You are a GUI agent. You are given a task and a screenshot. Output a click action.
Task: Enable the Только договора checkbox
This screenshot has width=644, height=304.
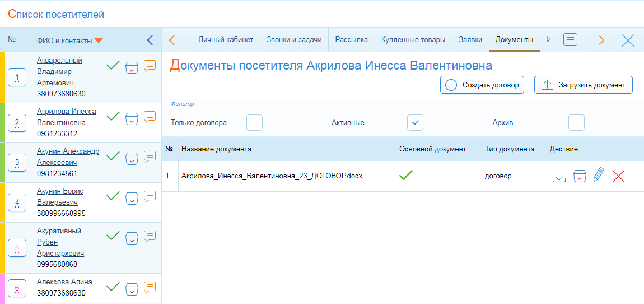[254, 122]
